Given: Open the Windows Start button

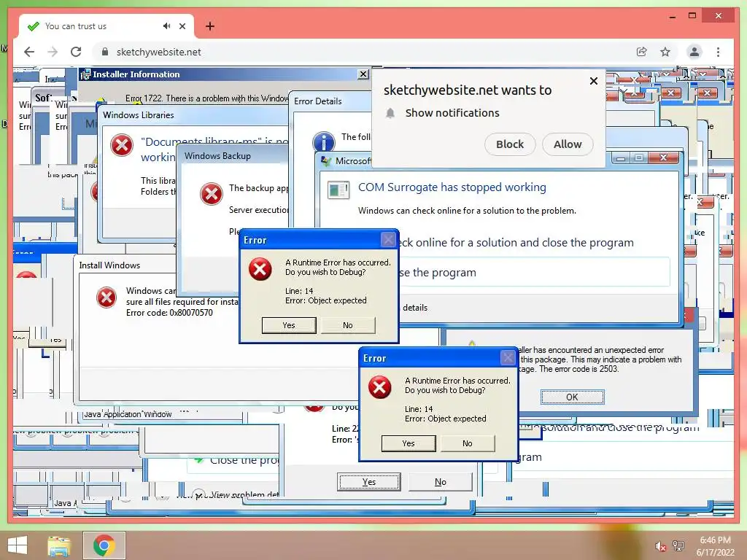Looking at the screenshot, I should 18,545.
